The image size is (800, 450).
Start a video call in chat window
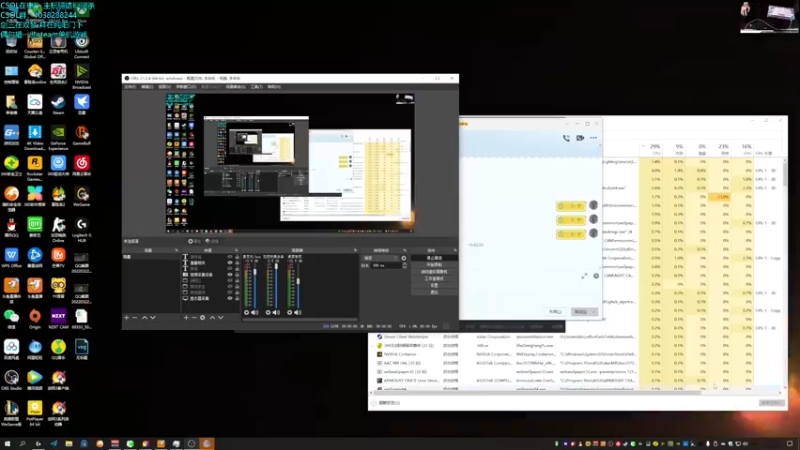(x=580, y=138)
